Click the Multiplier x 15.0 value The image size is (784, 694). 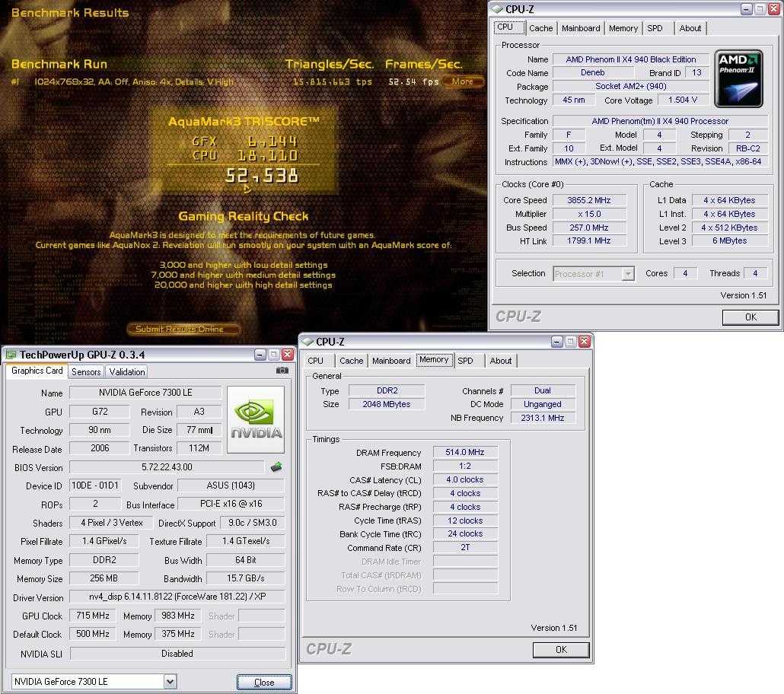coord(589,214)
